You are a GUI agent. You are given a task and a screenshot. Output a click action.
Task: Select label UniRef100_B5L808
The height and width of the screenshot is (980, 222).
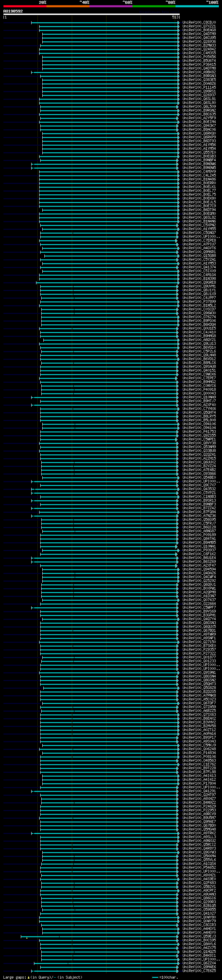tap(199, 420)
